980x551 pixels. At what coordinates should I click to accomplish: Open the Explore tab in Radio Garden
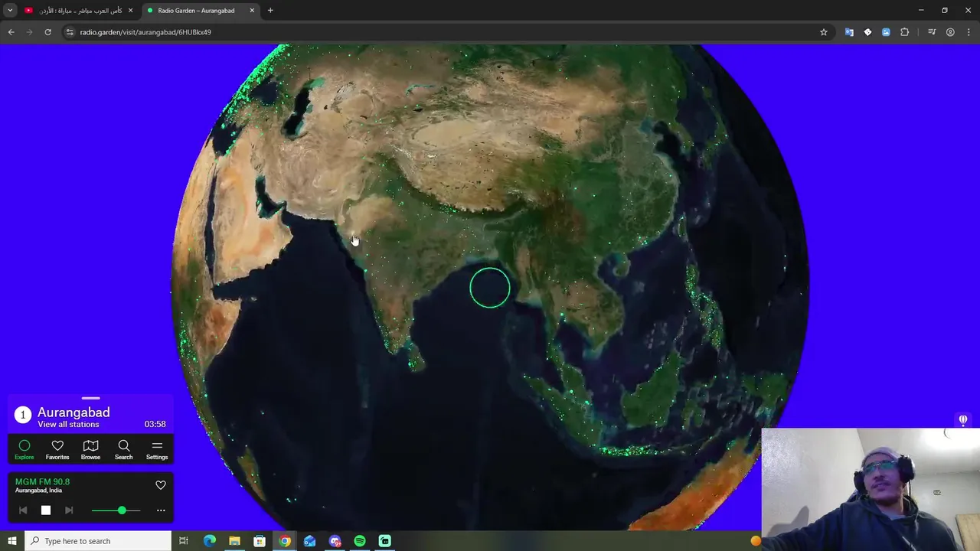coord(24,449)
